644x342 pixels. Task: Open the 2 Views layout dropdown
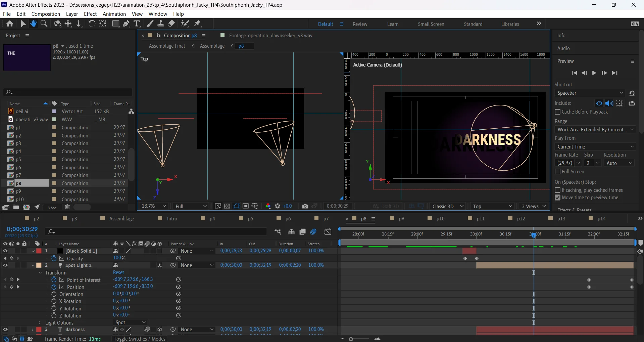534,206
